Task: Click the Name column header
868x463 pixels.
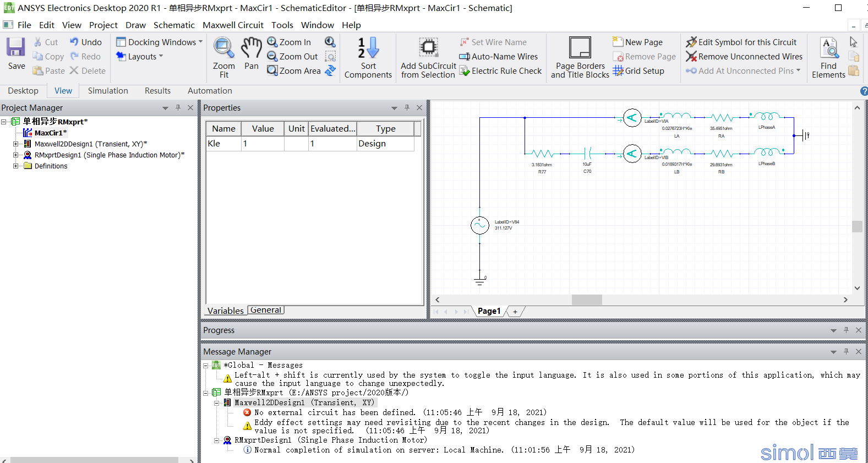Action: coord(223,129)
